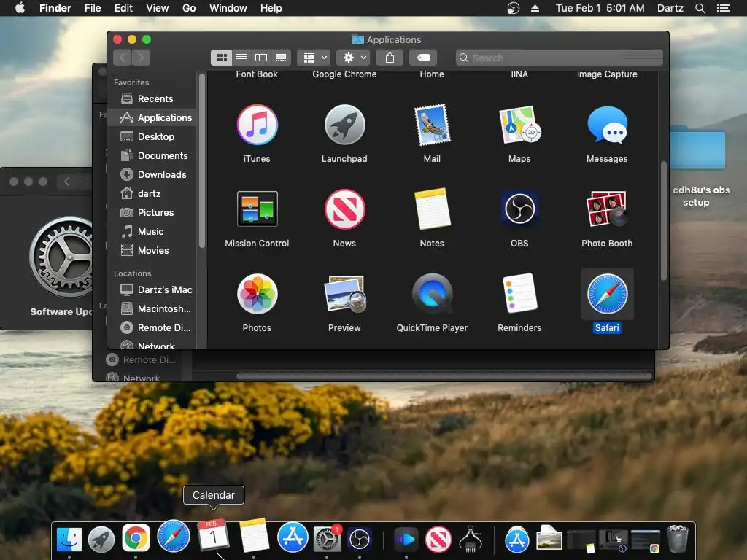The height and width of the screenshot is (560, 747).
Task: Select the QuickTime Player app icon
Action: (432, 294)
